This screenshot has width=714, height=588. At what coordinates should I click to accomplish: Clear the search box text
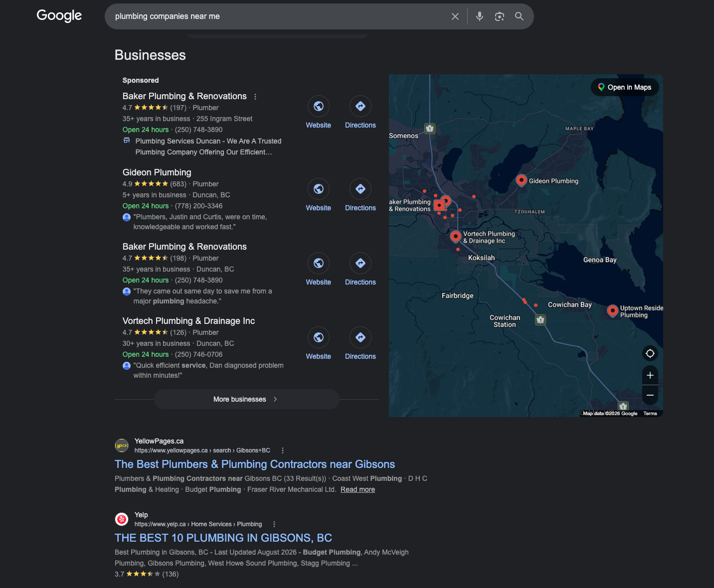pyautogui.click(x=455, y=16)
